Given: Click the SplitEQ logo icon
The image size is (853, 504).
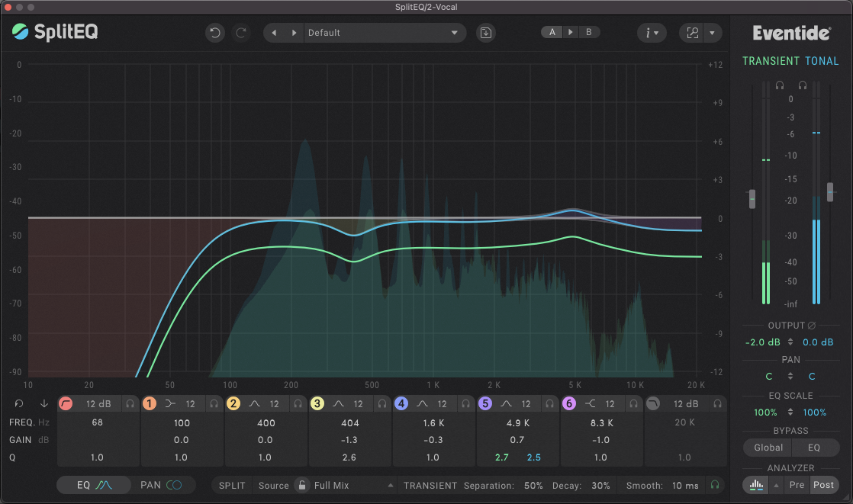Looking at the screenshot, I should coord(20,31).
